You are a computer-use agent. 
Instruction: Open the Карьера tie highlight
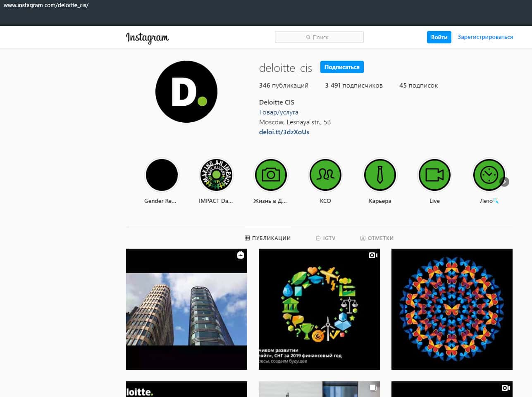pos(380,175)
